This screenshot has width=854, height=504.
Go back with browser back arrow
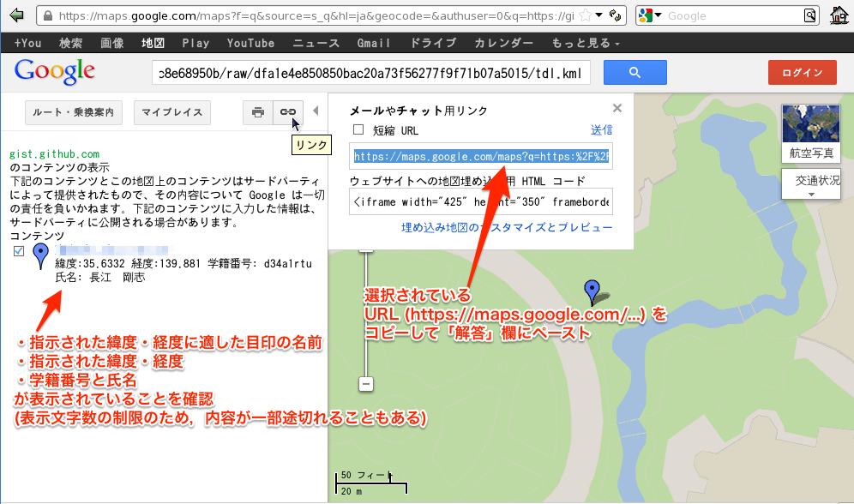pyautogui.click(x=16, y=15)
